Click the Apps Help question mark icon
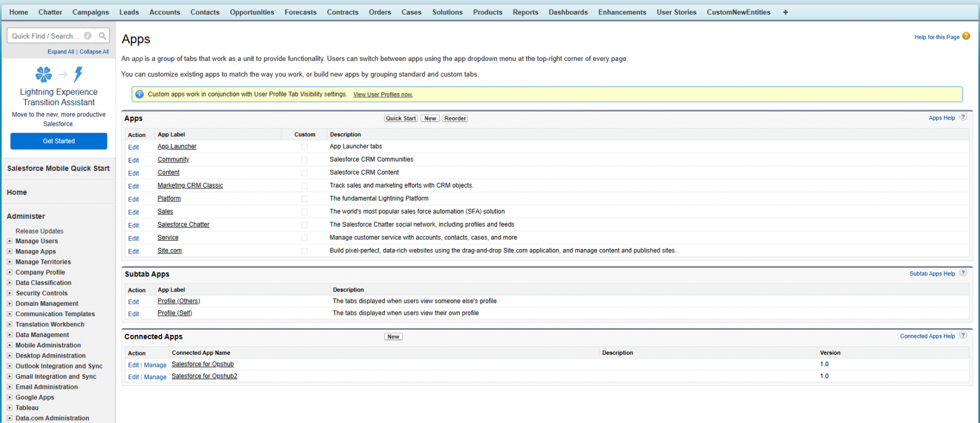Viewport: 980px width, 423px height. coord(963,117)
